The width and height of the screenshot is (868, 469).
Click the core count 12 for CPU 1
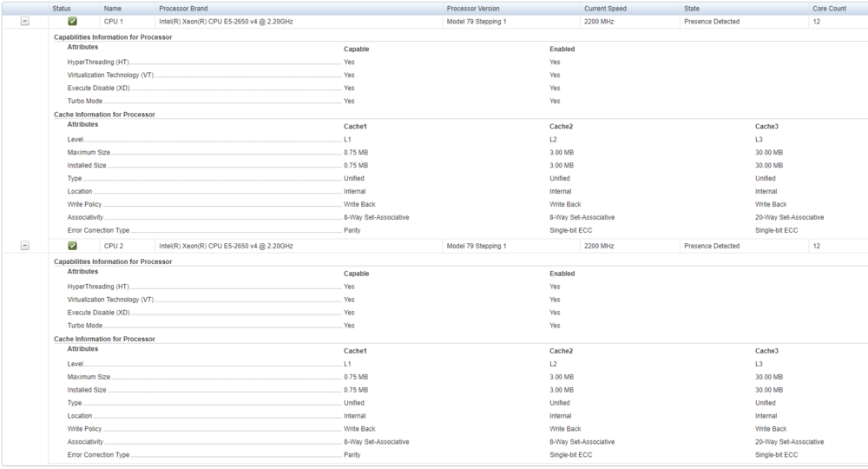[x=817, y=22]
